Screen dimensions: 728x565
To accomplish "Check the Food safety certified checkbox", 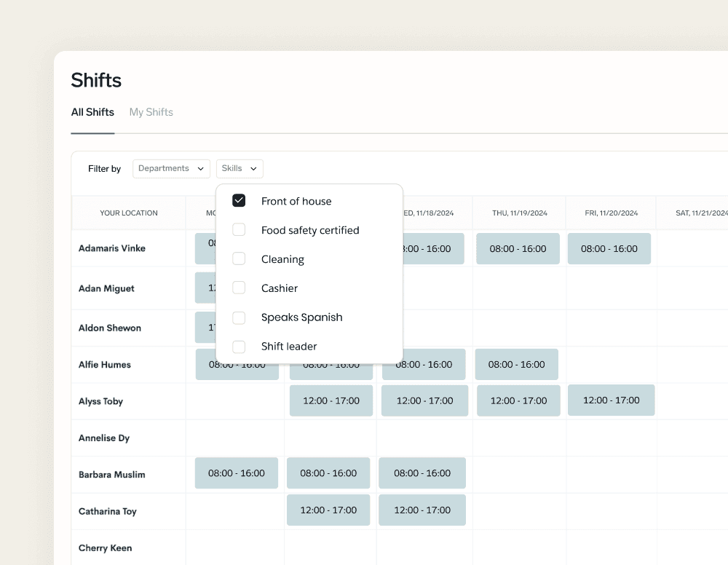I will 239,229.
